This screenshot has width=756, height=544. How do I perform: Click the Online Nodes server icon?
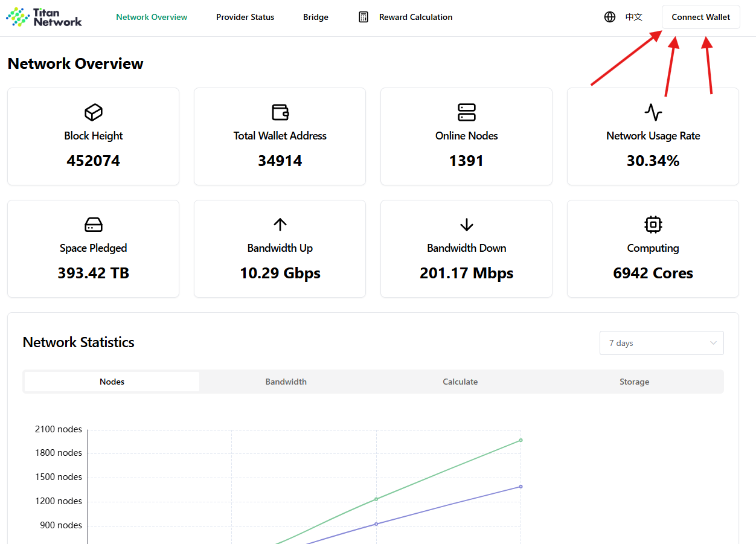pos(467,112)
